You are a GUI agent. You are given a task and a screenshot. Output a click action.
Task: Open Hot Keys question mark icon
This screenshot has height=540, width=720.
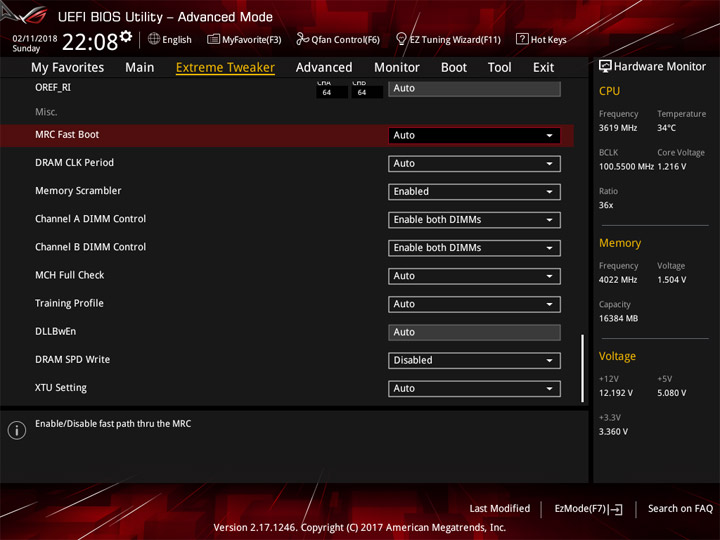(522, 39)
